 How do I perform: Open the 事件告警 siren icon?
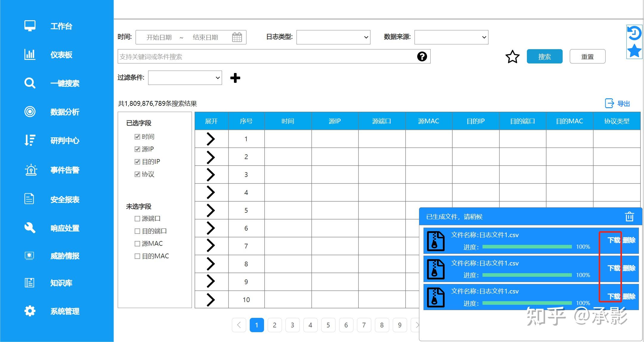point(31,170)
